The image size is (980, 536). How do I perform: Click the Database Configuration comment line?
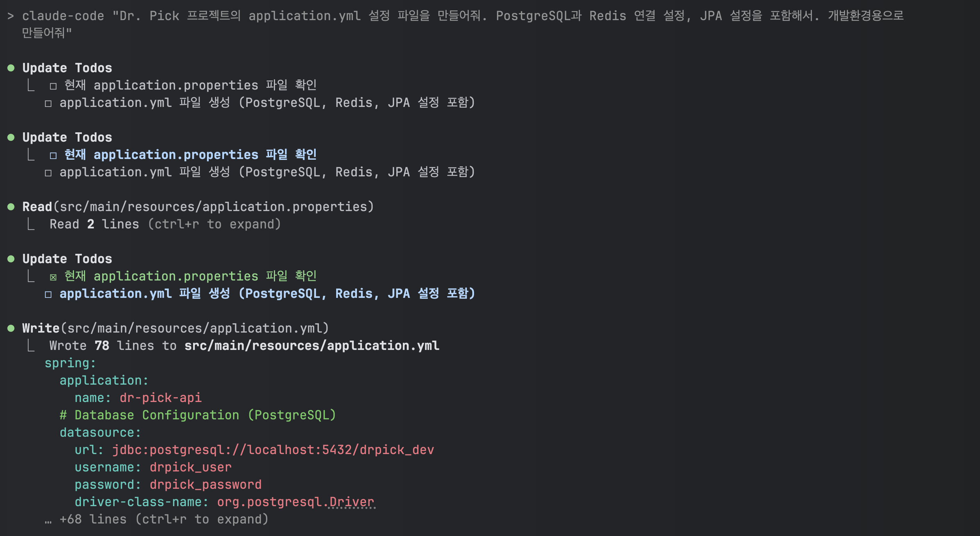coord(198,415)
